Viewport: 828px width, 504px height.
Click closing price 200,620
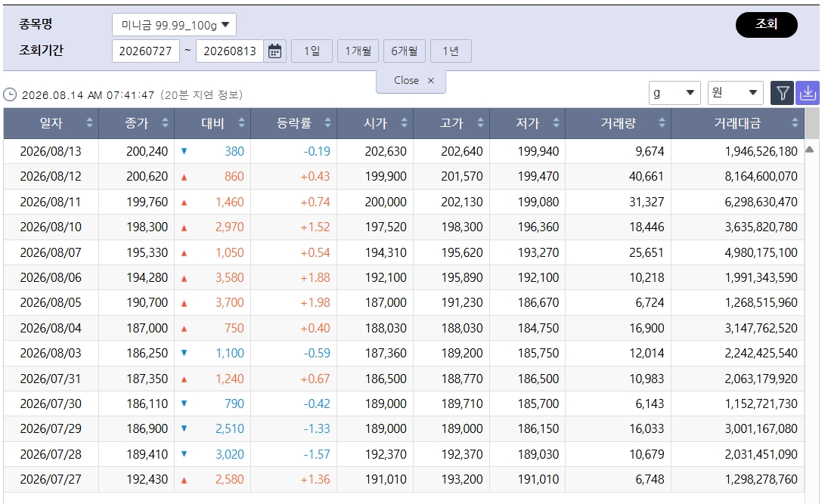147,176
